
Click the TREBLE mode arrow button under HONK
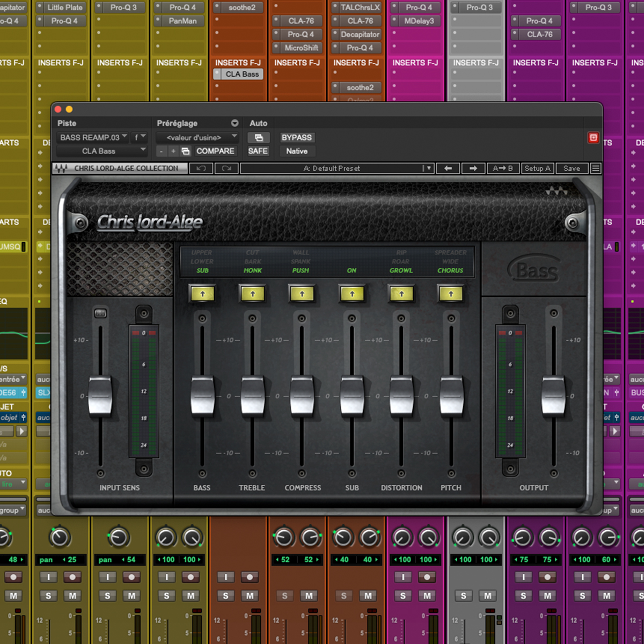252,294
